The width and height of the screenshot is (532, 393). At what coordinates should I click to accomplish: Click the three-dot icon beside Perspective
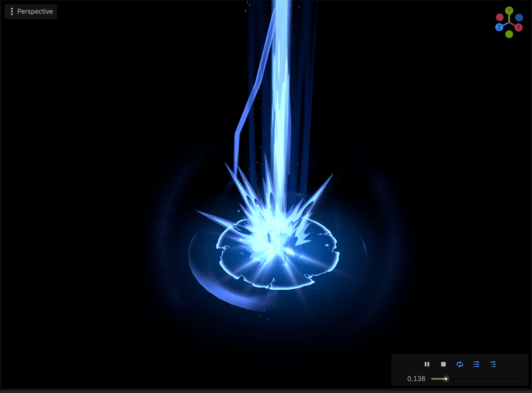(x=12, y=11)
